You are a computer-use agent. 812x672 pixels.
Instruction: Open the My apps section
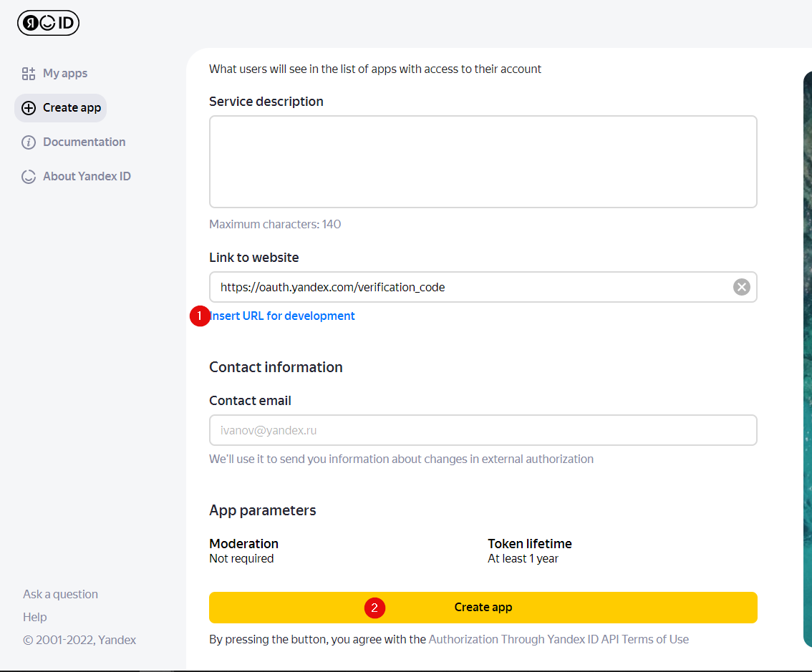click(66, 73)
